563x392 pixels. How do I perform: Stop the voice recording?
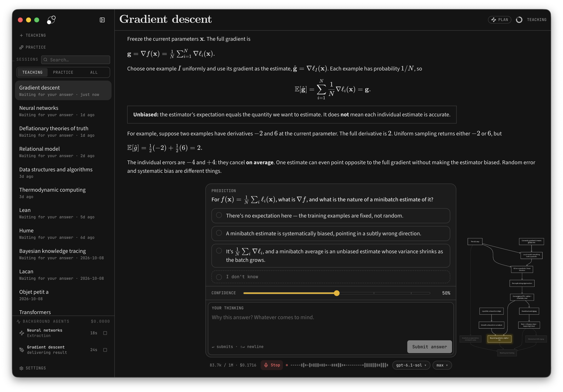coord(272,365)
